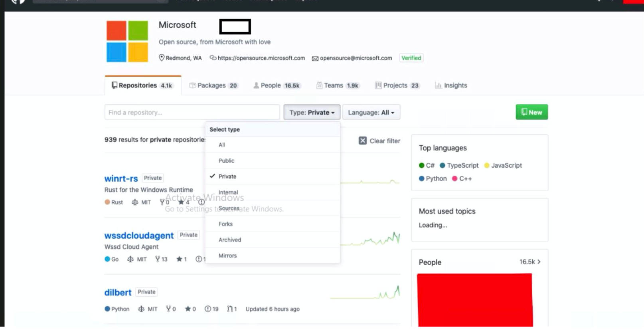Click the envelope icon beside the email address
The height and width of the screenshot is (333, 644).
tap(315, 58)
